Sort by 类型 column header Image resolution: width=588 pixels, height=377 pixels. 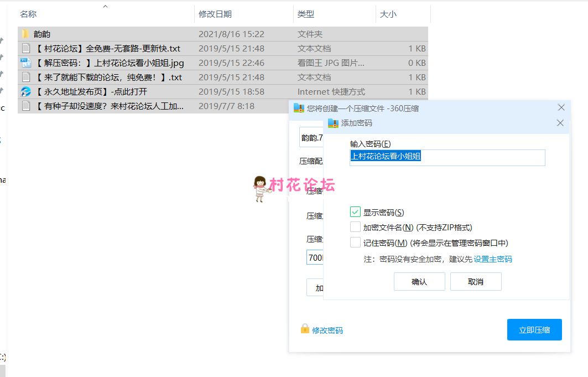click(x=306, y=14)
